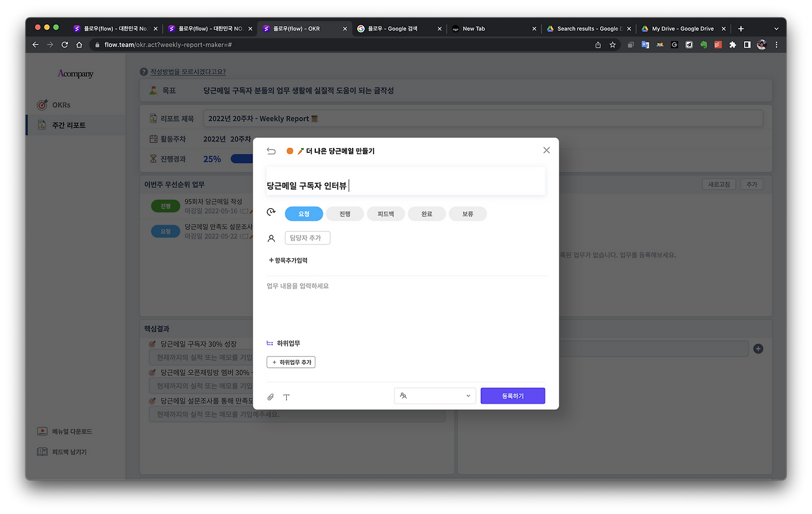This screenshot has width=812, height=514.
Task: Mark the task status as 완료
Action: coord(426,214)
